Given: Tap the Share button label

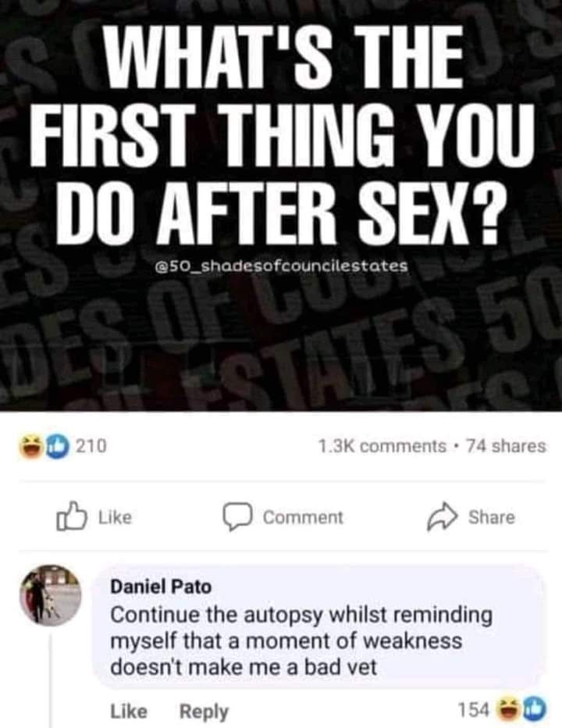Looking at the screenshot, I should 492,517.
